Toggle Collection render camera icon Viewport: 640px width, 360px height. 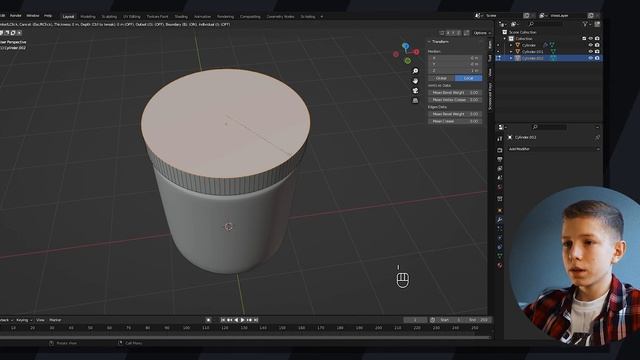597,38
